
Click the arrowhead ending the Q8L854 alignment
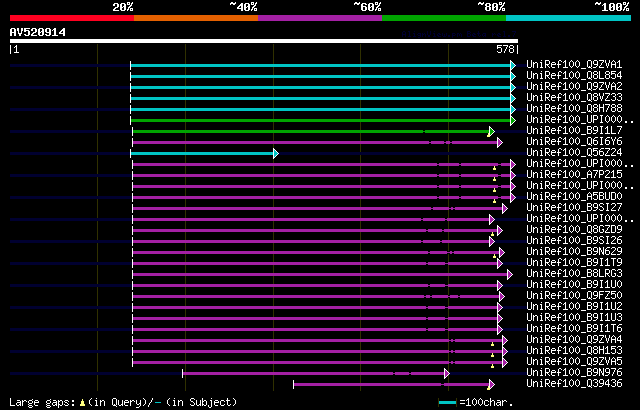(513, 77)
